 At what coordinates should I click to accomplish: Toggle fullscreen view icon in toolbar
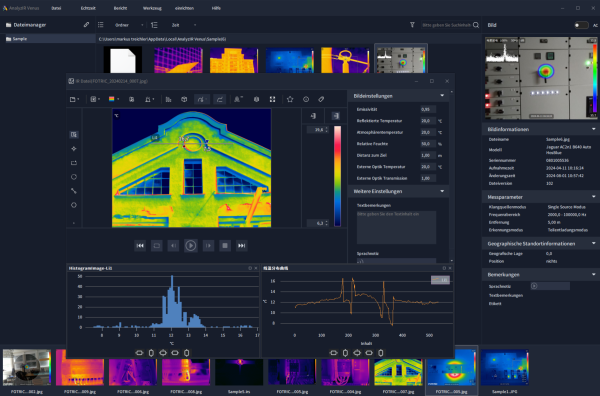coord(272,99)
